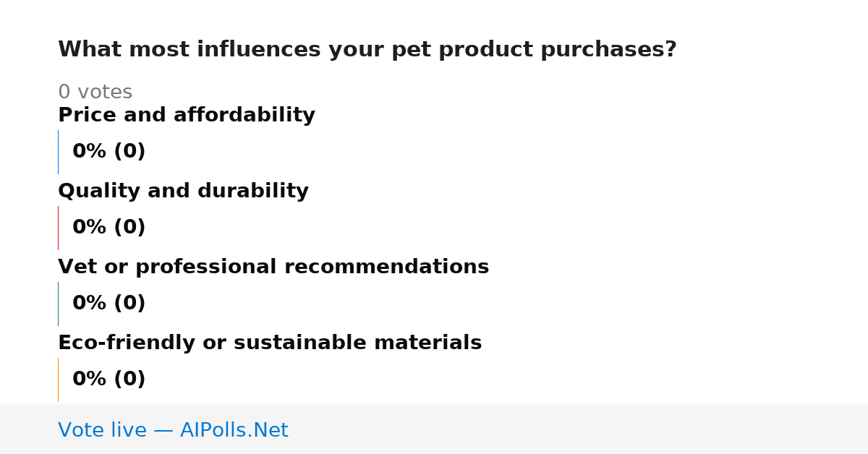The width and height of the screenshot is (868, 454).
Task: Click the word 'materials' in fourth option
Action: click(x=430, y=343)
